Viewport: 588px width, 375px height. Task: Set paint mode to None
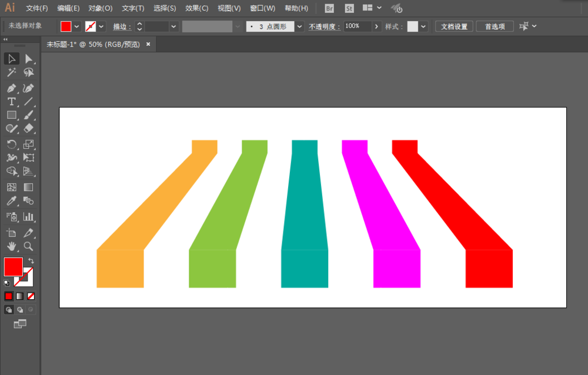(31, 296)
